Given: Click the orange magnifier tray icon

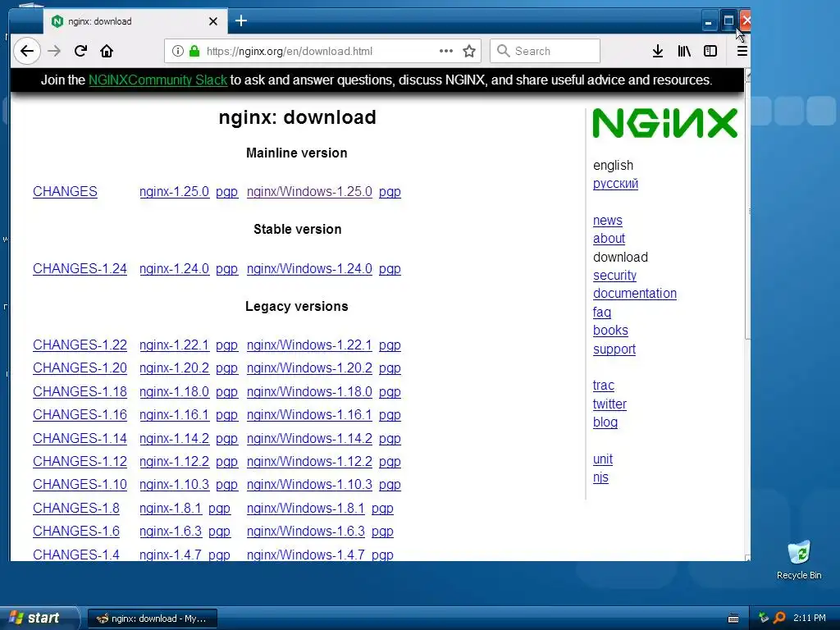Looking at the screenshot, I should point(779,618).
